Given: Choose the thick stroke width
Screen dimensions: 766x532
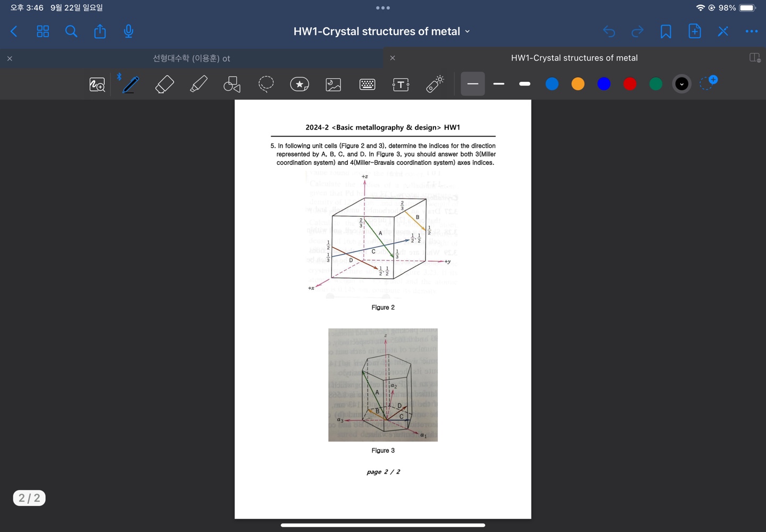Looking at the screenshot, I should point(524,84).
